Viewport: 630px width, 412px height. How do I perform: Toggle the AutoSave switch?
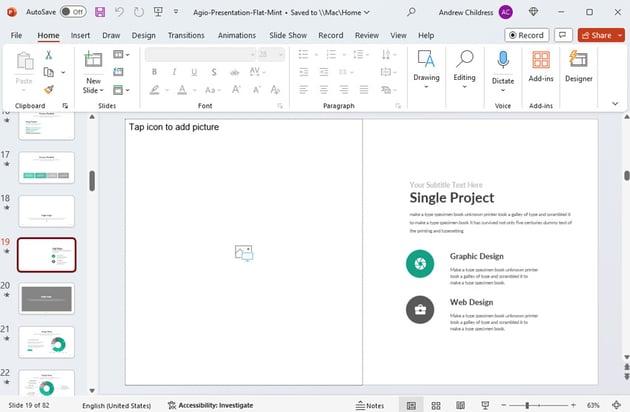pyautogui.click(x=72, y=11)
